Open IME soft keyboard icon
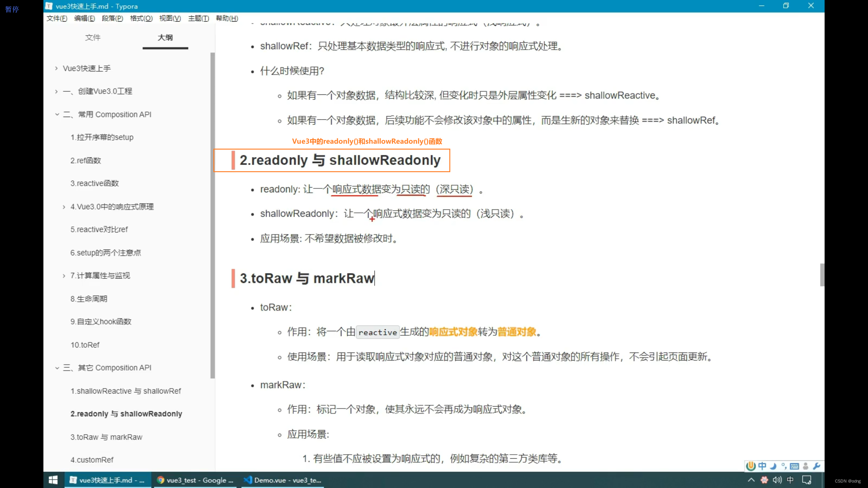The image size is (868, 488). [x=794, y=466]
